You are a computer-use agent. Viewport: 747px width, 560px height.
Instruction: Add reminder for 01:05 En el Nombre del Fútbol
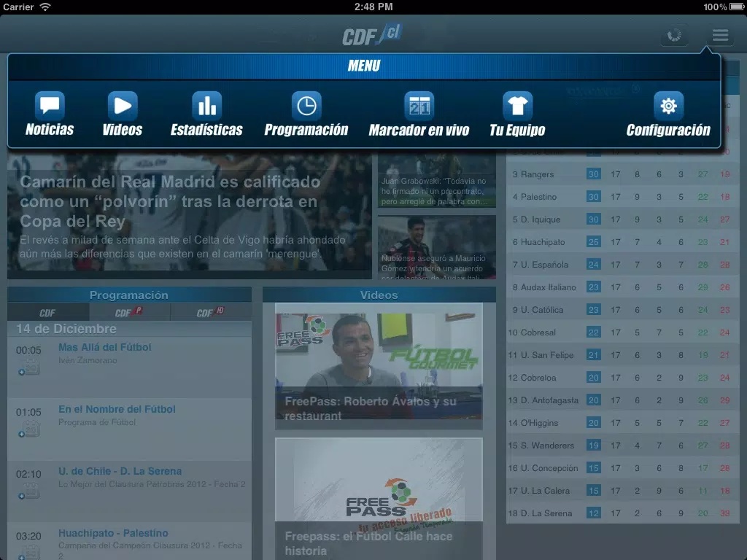pyautogui.click(x=28, y=430)
